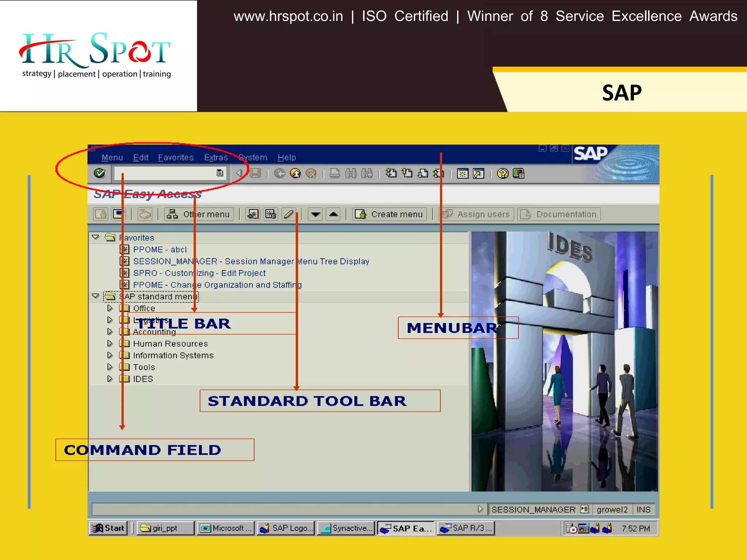Expand the Office folder
The height and width of the screenshot is (560, 747).
[110, 308]
